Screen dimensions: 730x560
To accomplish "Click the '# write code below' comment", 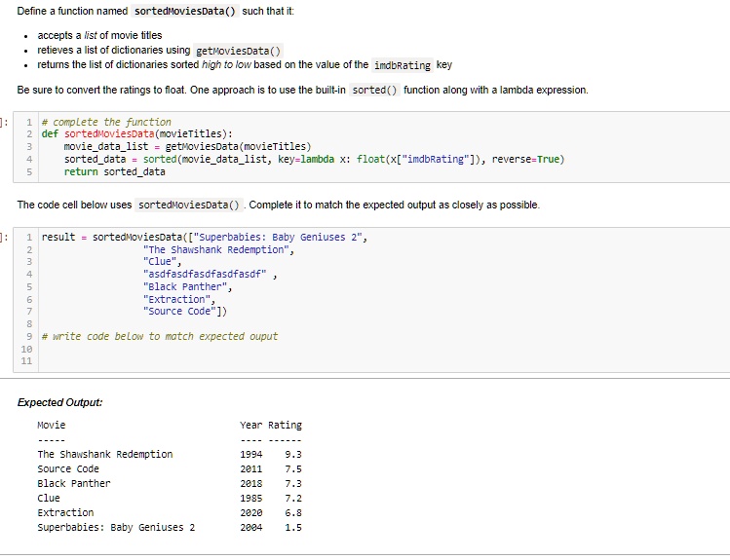I will 160,336.
